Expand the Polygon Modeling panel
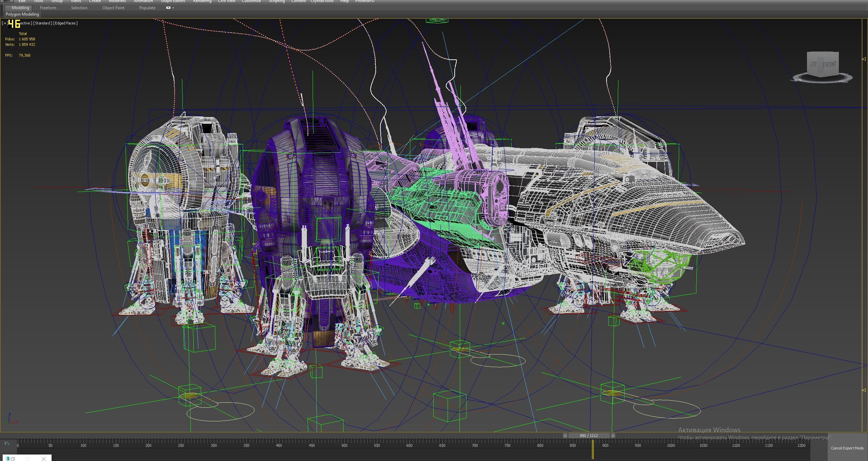 point(22,14)
